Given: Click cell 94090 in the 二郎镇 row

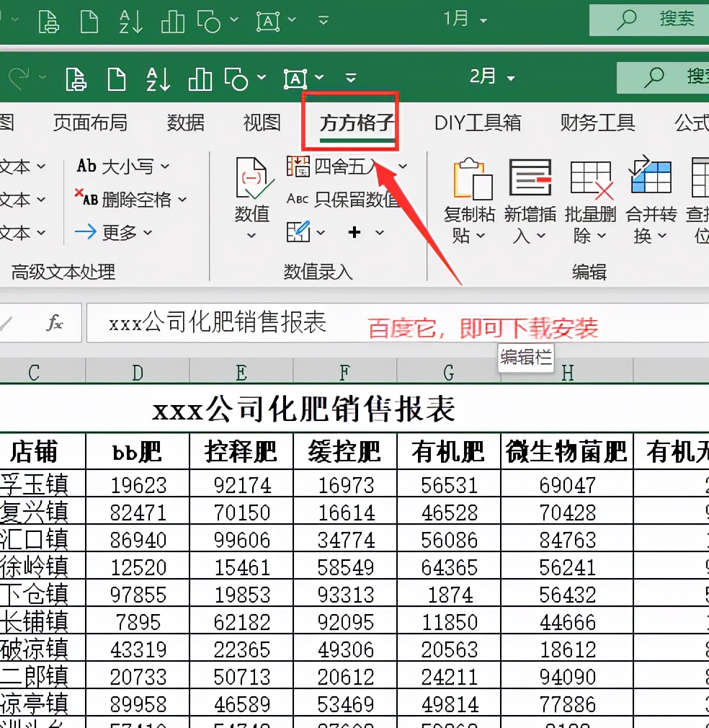Looking at the screenshot, I should coord(567,677).
